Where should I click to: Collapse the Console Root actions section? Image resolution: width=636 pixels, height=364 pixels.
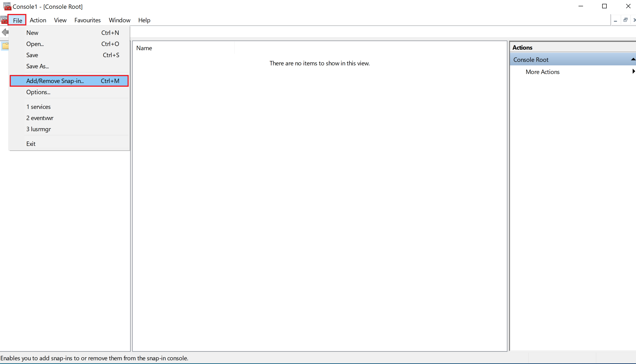(x=633, y=59)
